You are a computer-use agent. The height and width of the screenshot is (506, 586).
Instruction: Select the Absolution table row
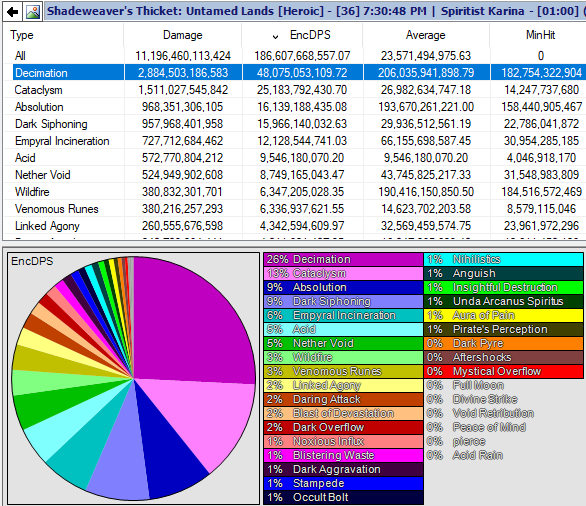[x=294, y=107]
